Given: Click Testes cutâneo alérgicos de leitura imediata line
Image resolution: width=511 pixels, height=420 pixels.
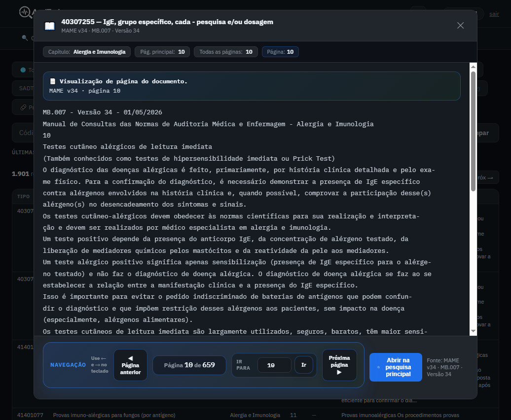Looking at the screenshot, I should (127, 147).
